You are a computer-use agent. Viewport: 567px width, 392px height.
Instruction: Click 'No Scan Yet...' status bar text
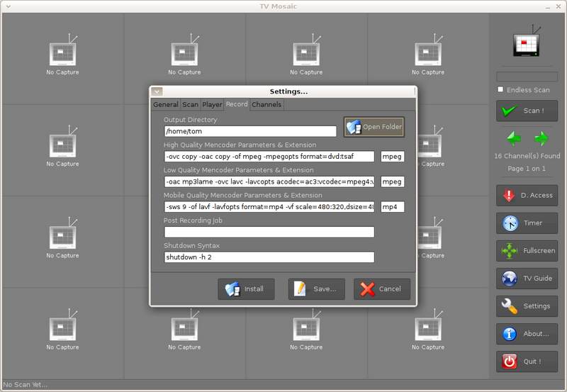coord(26,385)
